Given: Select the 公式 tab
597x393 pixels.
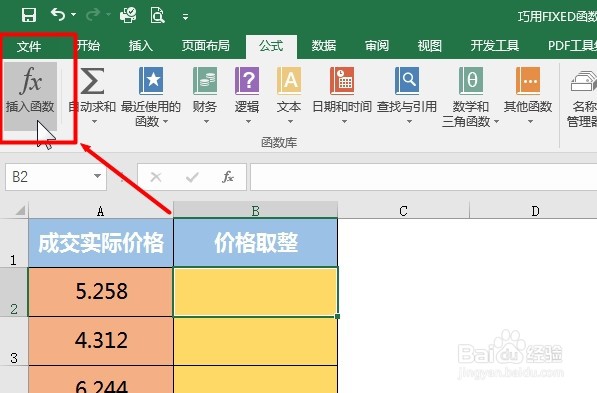Looking at the screenshot, I should pyautogui.click(x=271, y=46).
